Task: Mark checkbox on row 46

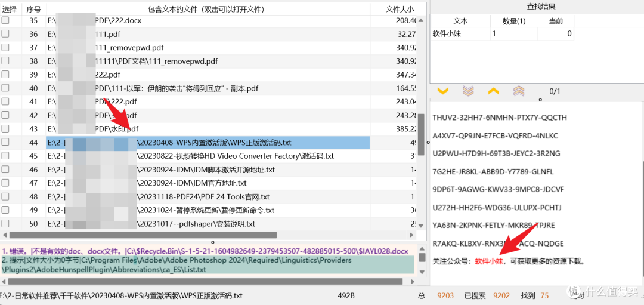Action: 5,170
